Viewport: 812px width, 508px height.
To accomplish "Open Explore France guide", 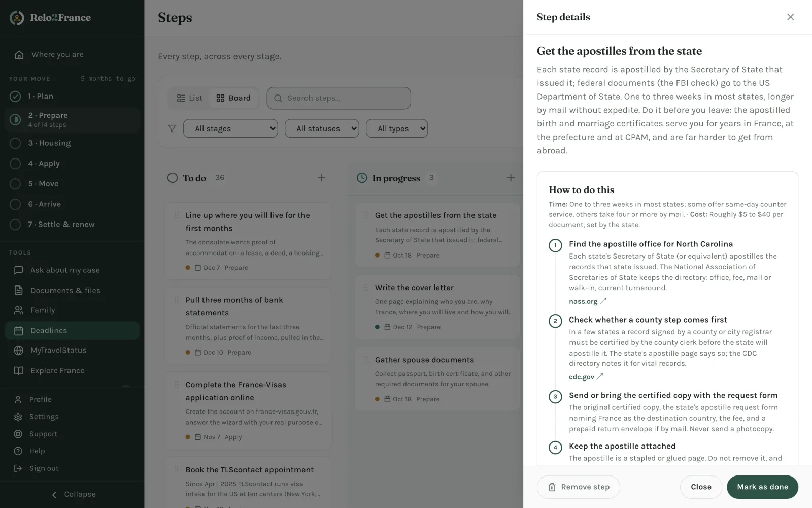I will click(x=72, y=371).
